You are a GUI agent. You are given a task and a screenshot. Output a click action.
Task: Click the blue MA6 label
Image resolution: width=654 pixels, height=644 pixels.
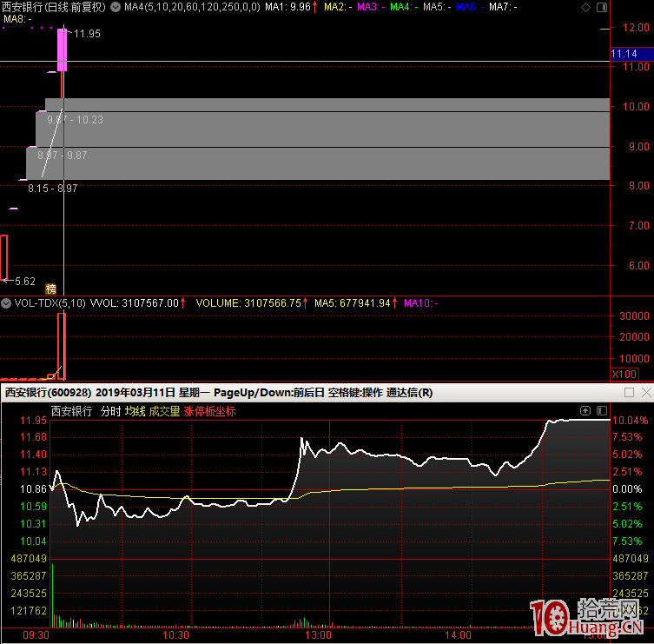click(470, 7)
